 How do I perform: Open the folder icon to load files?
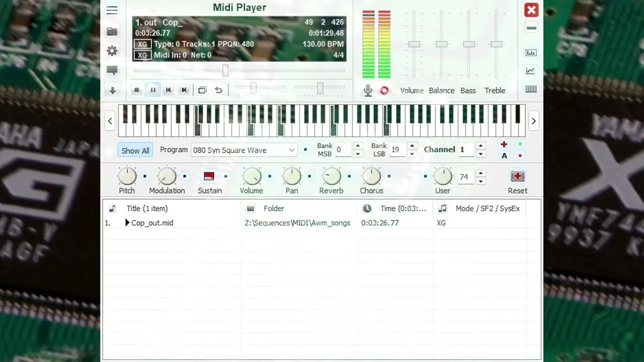point(112,32)
